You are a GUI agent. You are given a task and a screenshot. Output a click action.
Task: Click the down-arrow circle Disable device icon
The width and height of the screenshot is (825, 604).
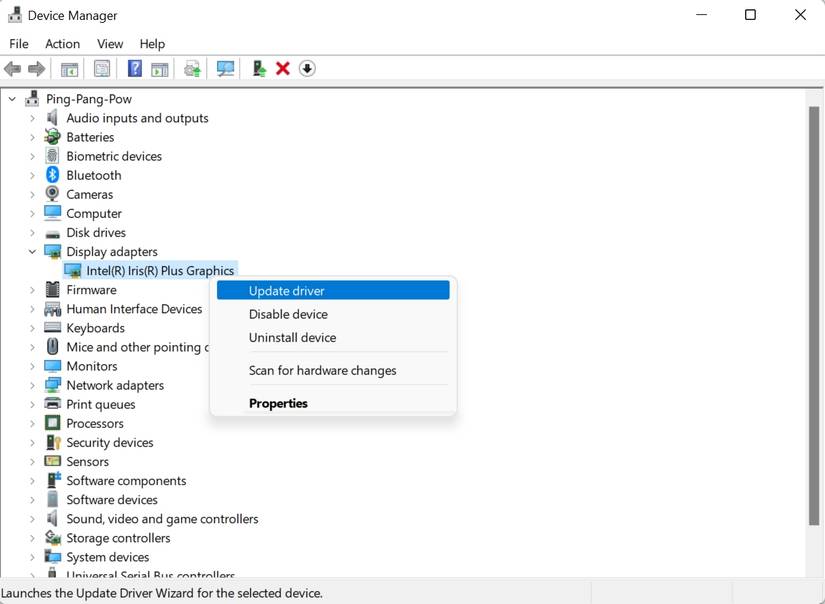click(307, 68)
